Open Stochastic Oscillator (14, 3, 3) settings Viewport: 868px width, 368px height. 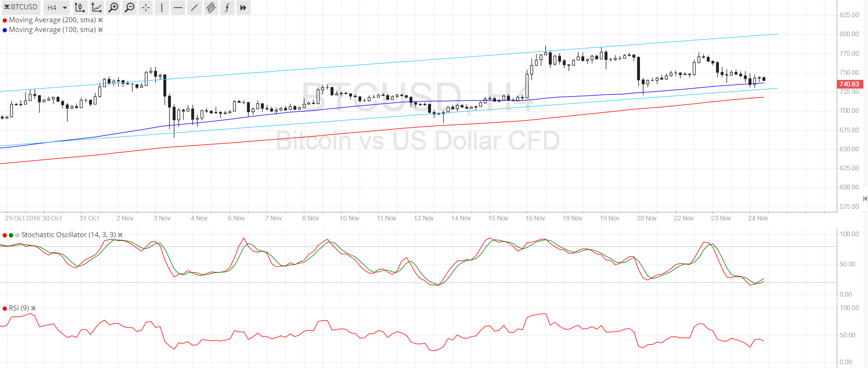pos(69,235)
